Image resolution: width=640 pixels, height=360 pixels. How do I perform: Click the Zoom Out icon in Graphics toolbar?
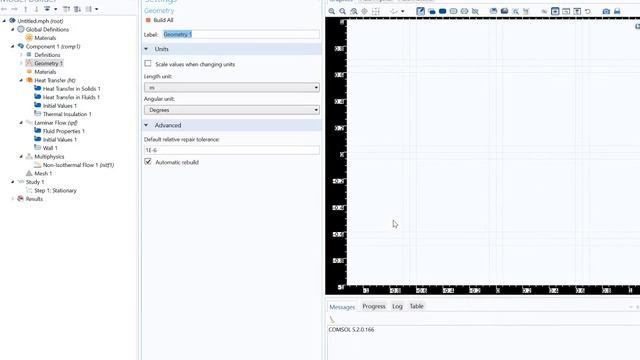pos(343,11)
